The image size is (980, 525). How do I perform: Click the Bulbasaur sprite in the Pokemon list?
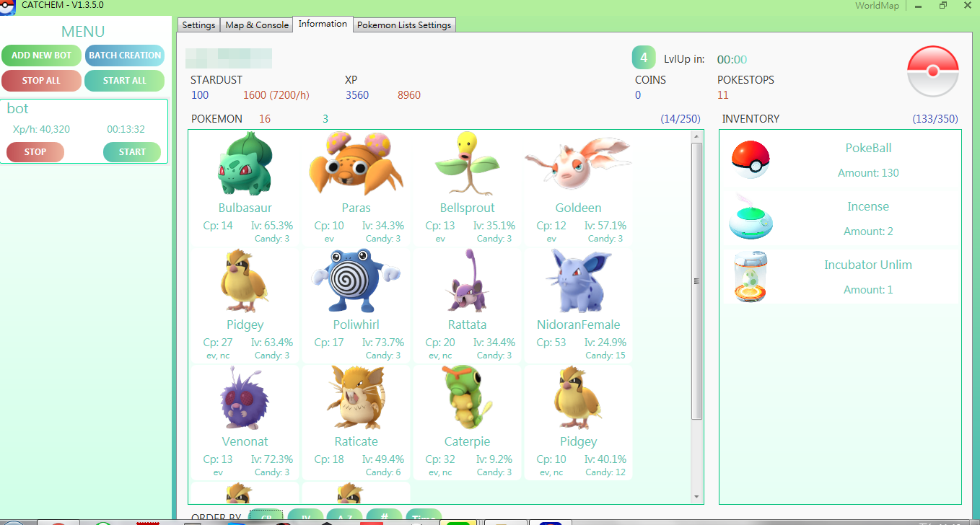[x=245, y=165]
